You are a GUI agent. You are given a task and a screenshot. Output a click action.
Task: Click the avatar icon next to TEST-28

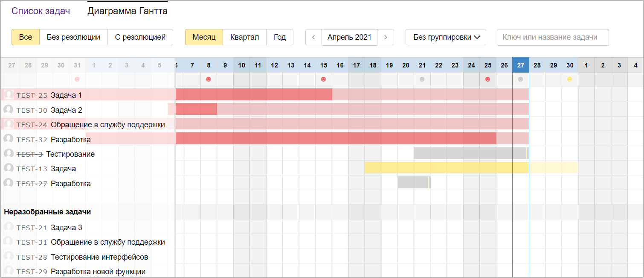click(8, 257)
